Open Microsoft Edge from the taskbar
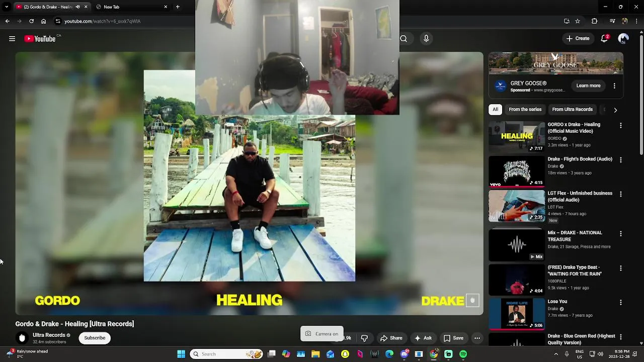 coord(389,354)
